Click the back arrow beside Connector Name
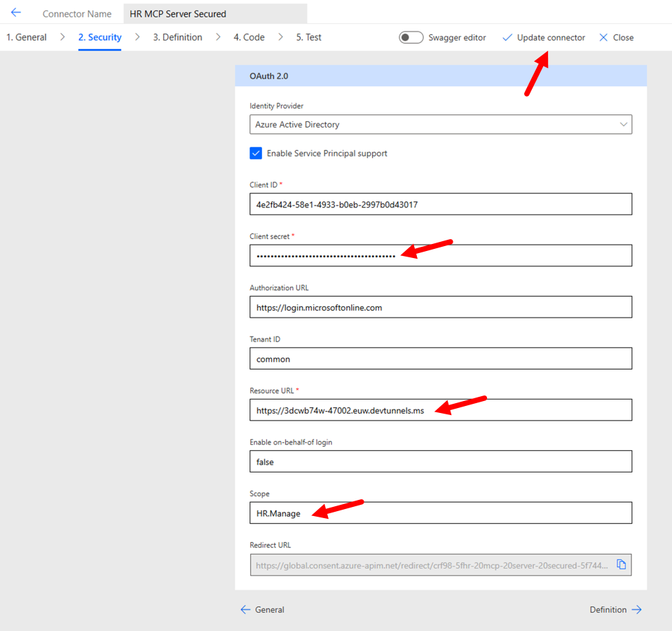This screenshot has width=672, height=631. click(15, 12)
